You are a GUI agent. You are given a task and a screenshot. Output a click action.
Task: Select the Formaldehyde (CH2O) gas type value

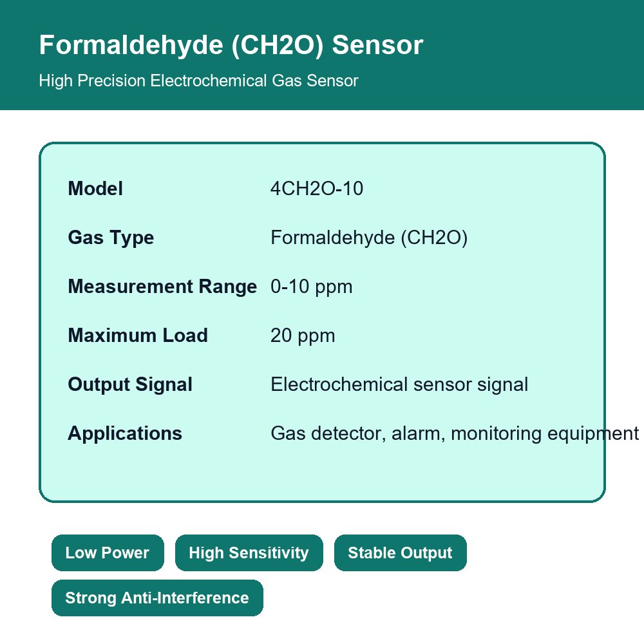point(369,238)
